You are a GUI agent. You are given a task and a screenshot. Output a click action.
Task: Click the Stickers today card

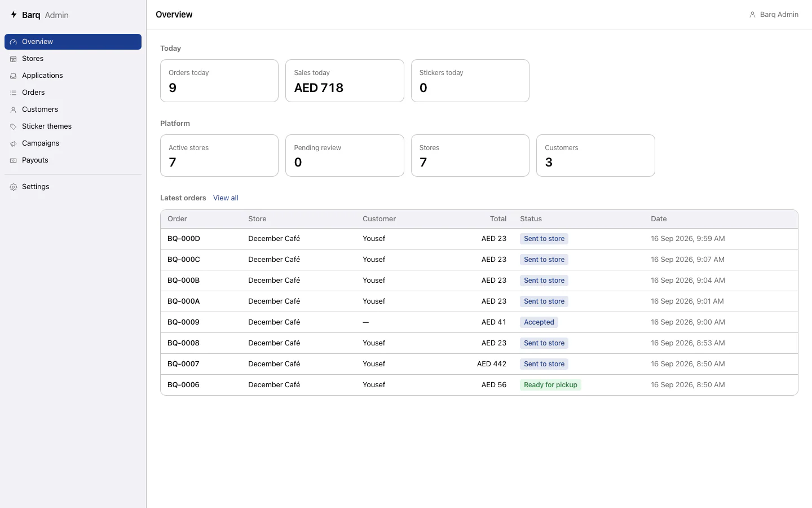[470, 81]
